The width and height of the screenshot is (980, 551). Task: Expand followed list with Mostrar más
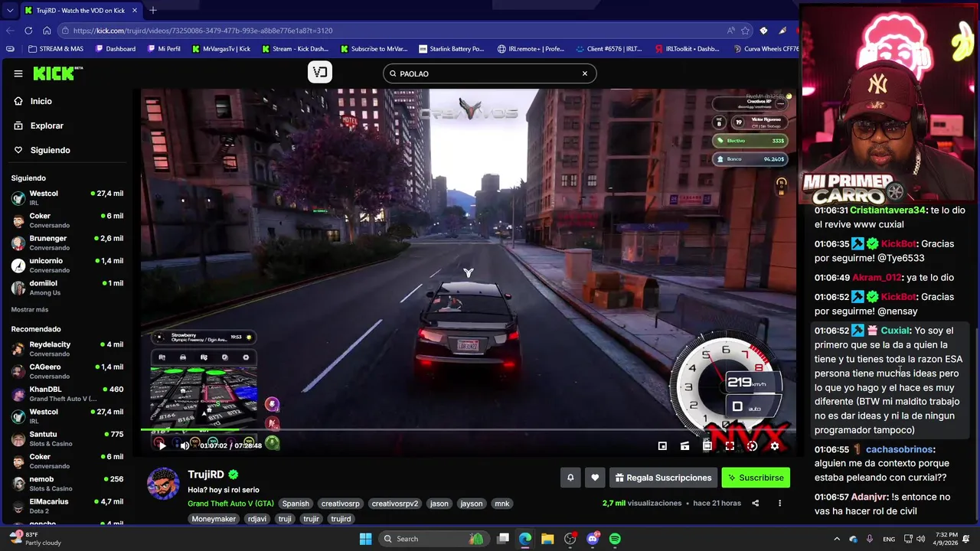[30, 309]
